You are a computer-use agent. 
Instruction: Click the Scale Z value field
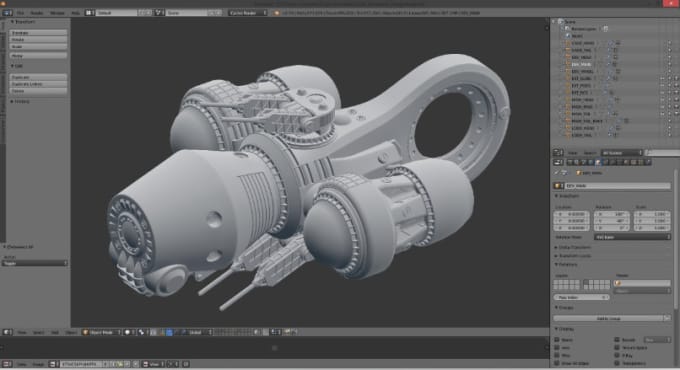(x=652, y=228)
